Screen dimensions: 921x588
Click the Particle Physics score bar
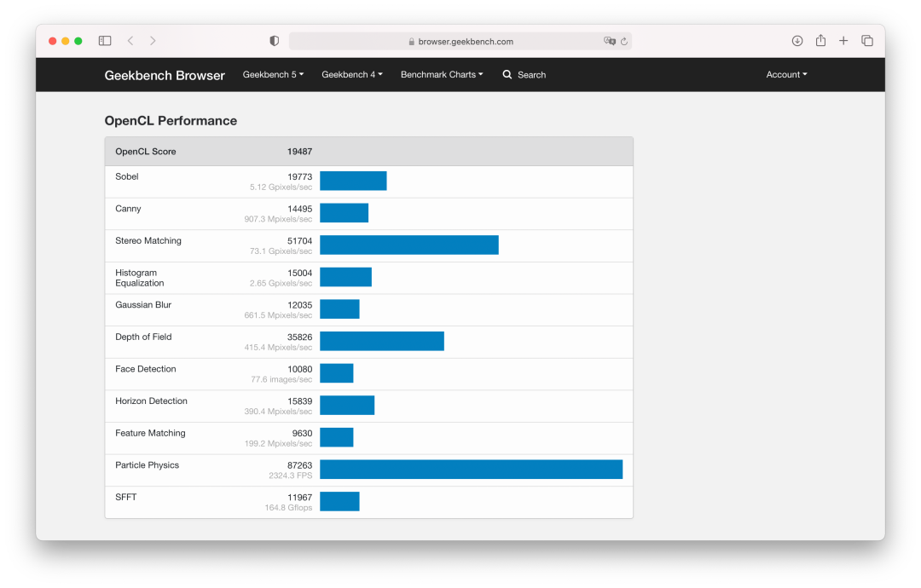471,470
